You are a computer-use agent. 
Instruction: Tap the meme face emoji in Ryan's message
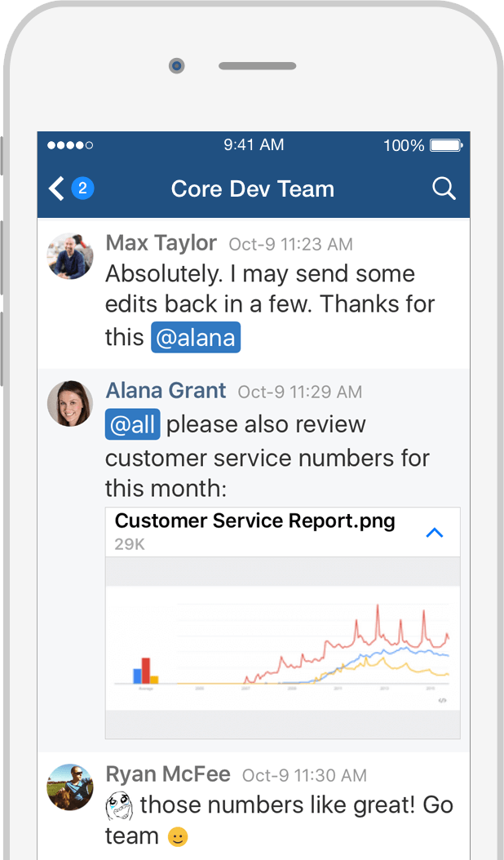point(119,807)
